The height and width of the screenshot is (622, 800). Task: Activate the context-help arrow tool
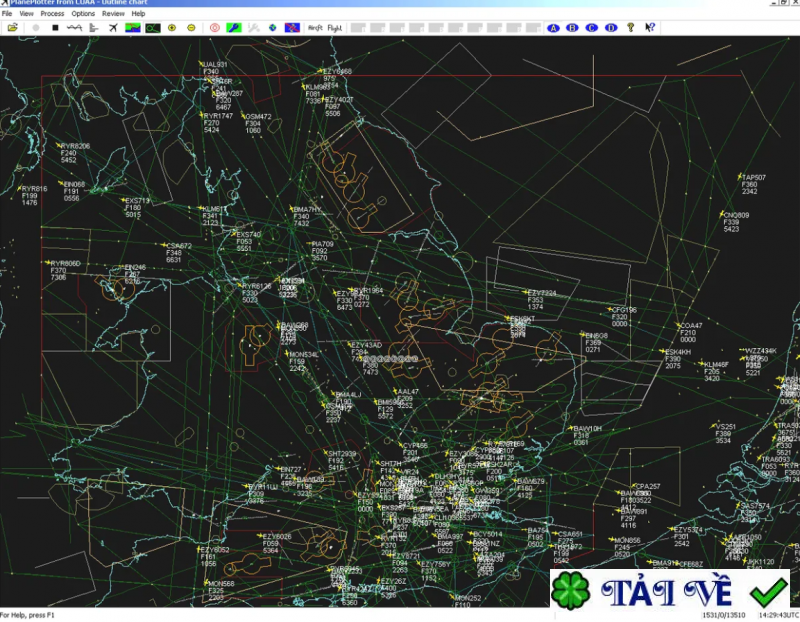(x=648, y=29)
